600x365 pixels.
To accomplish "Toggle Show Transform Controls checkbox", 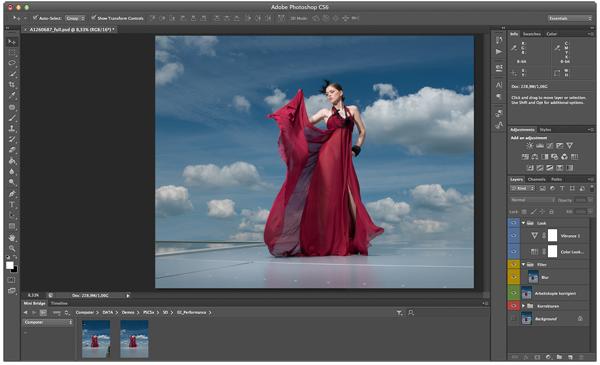I will coord(93,18).
